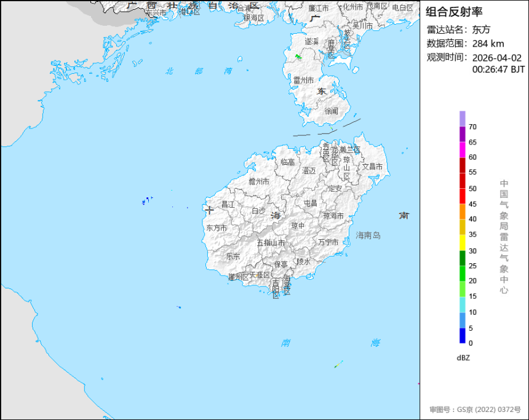This screenshot has height=420, width=529.
Task: Click the 儋州市 map label
Action: point(259,181)
